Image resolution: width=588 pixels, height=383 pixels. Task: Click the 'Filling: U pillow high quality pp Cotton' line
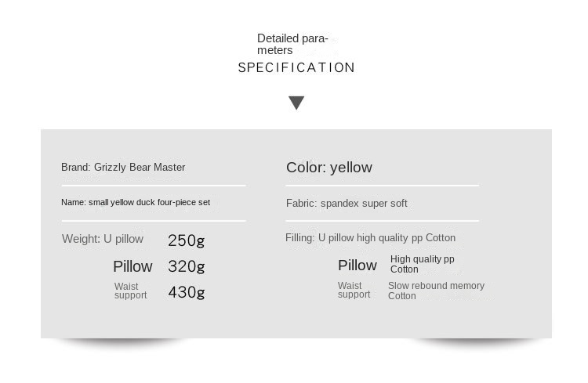coord(370,238)
